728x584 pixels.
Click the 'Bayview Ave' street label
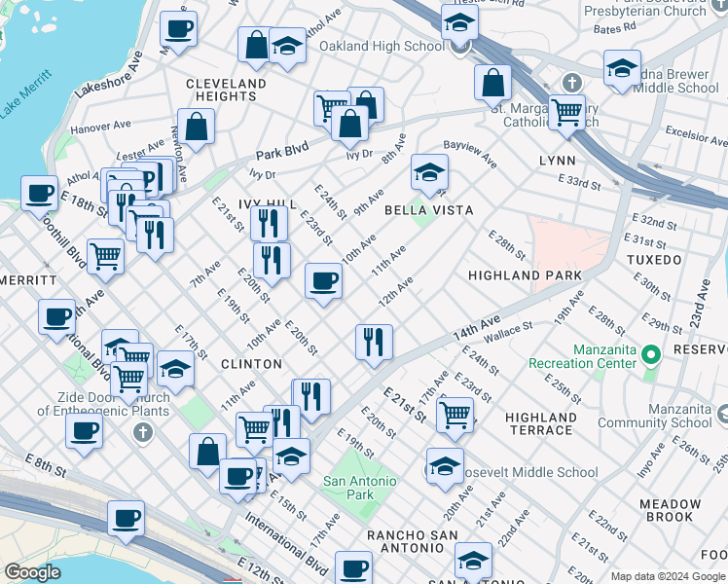tap(470, 155)
